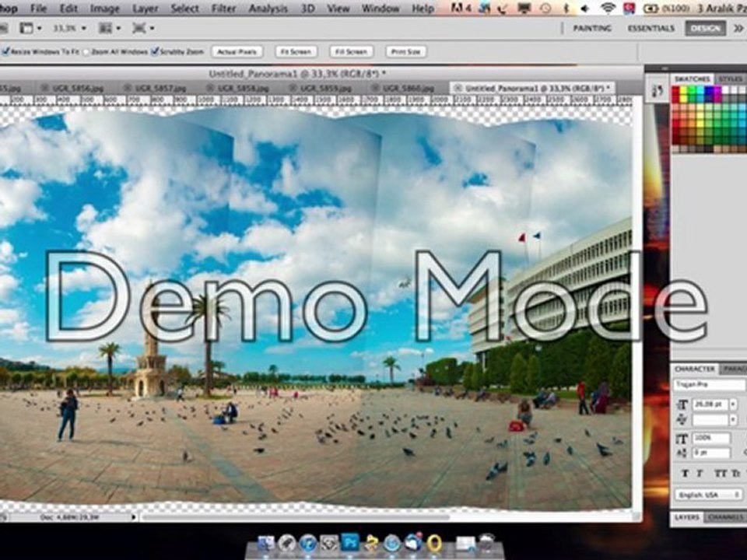Open the font size dropdown arrow

pyautogui.click(x=733, y=404)
